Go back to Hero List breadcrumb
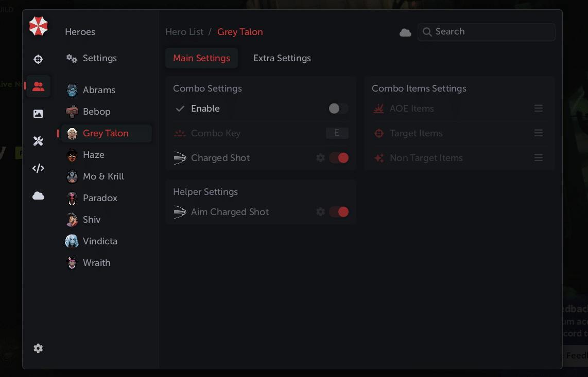The height and width of the screenshot is (377, 588). [x=184, y=32]
